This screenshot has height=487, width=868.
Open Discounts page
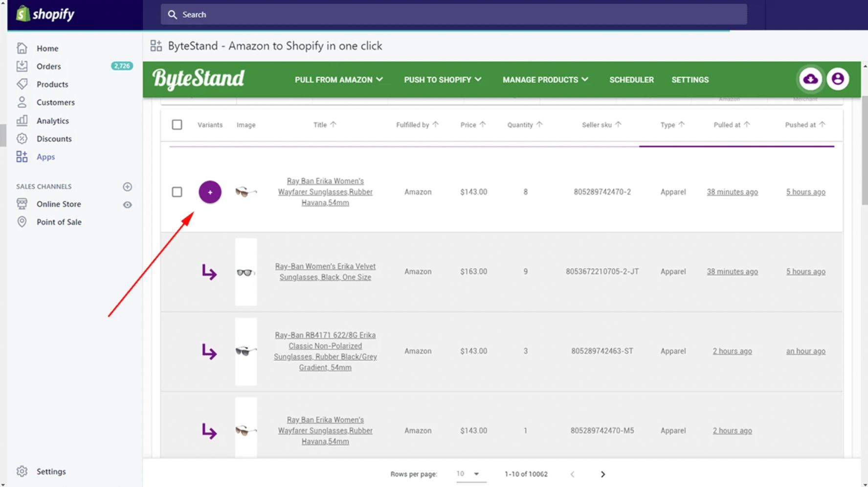point(54,139)
